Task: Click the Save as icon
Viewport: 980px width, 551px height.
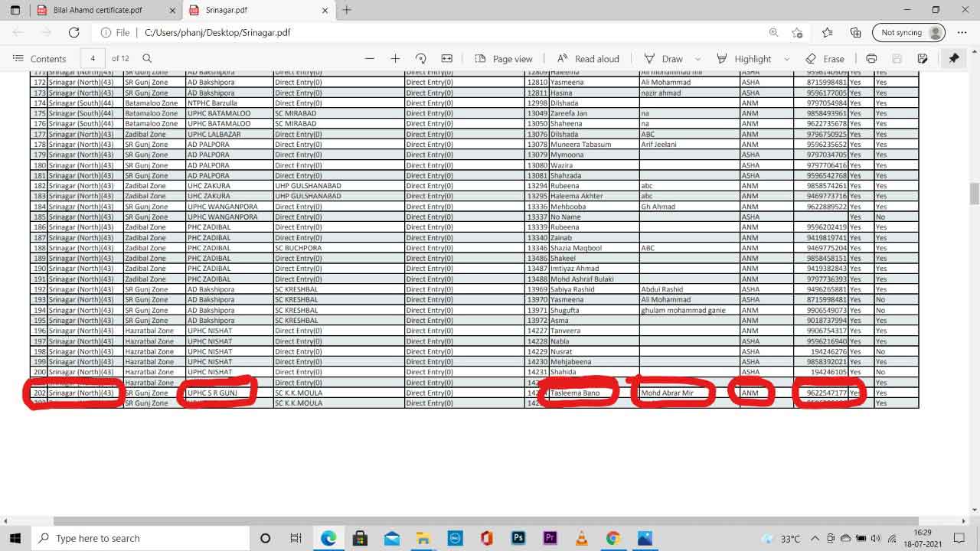Action: pos(923,59)
